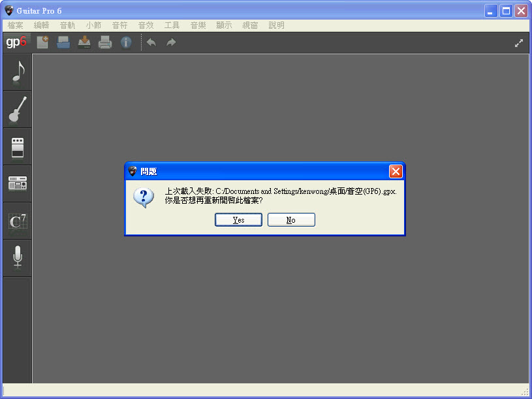Click the file path text in the dialog
Viewport: 532px width, 399px height.
[305, 191]
